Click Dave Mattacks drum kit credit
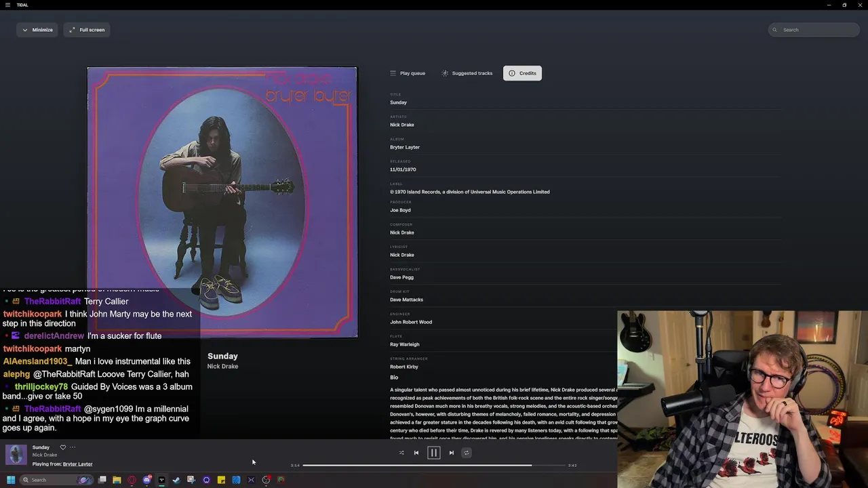 tap(406, 300)
